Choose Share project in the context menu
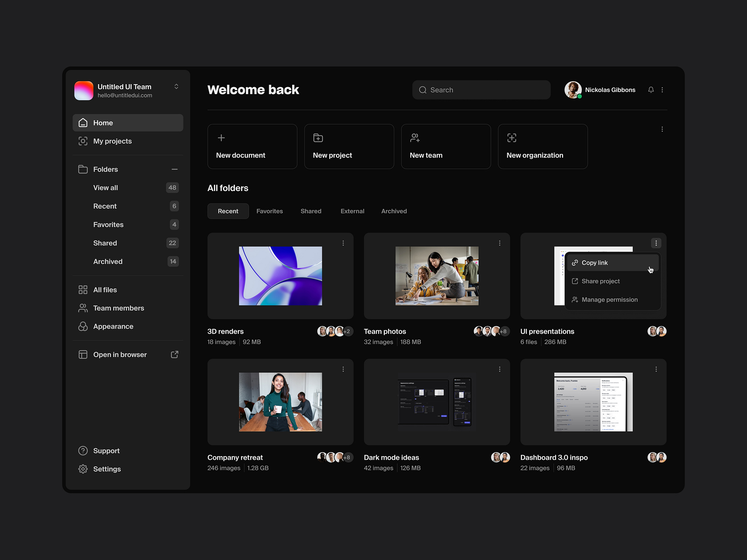The width and height of the screenshot is (747, 560). [x=600, y=281]
